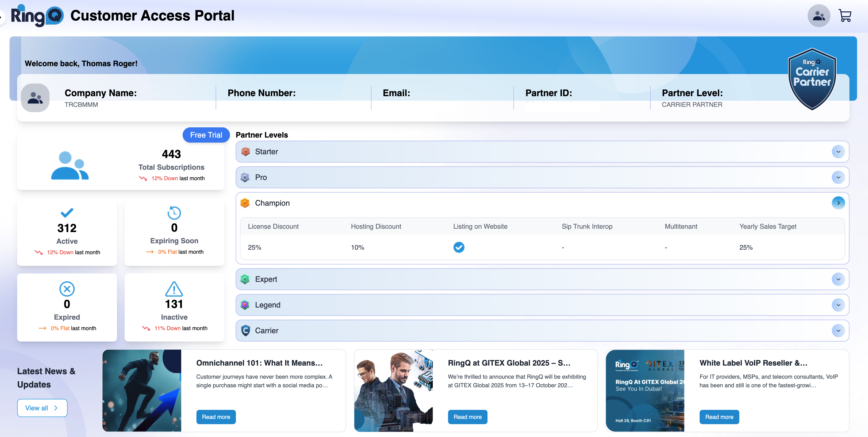Expand the Carrier partner level section
The width and height of the screenshot is (868, 437).
tap(838, 330)
